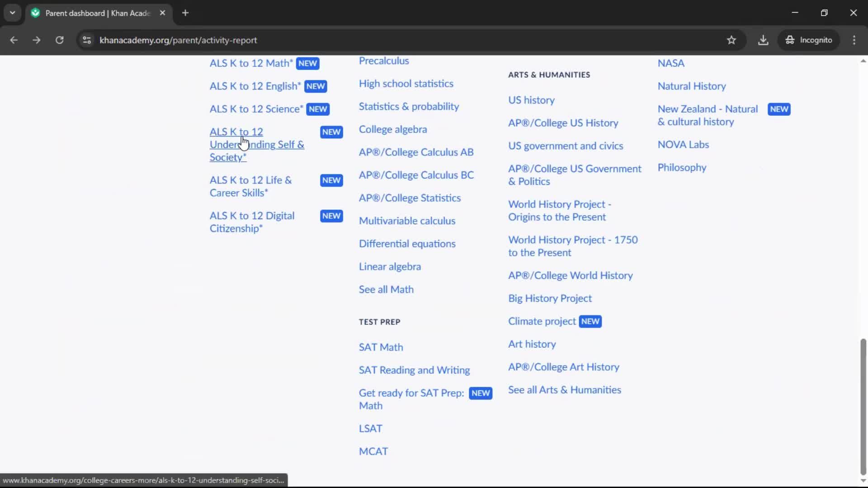
Task: Go forward with the forward arrow
Action: pos(37,40)
